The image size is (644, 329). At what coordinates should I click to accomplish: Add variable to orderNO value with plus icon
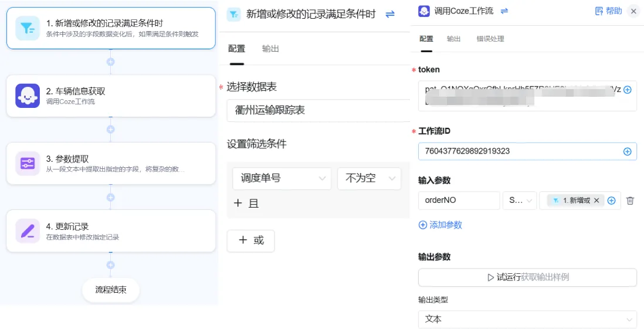pos(612,201)
